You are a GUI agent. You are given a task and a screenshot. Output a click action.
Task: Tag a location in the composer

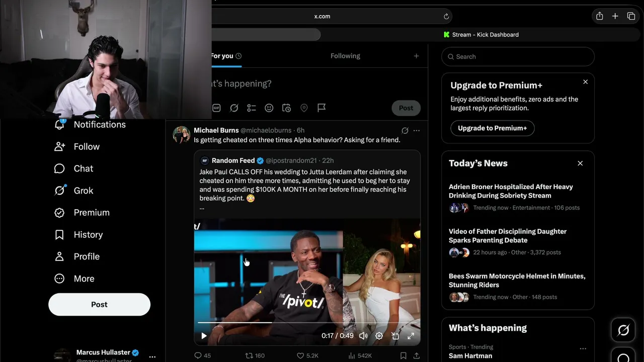[x=304, y=108]
